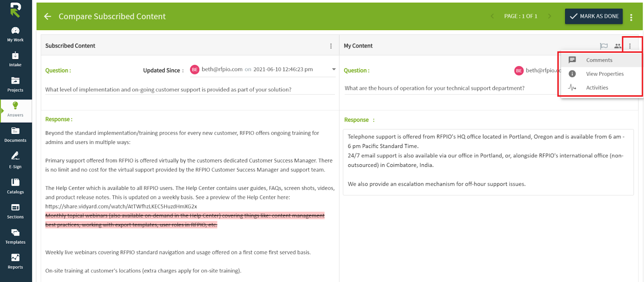Expand the Updated Since dropdown
The height and width of the screenshot is (282, 644).
(334, 69)
